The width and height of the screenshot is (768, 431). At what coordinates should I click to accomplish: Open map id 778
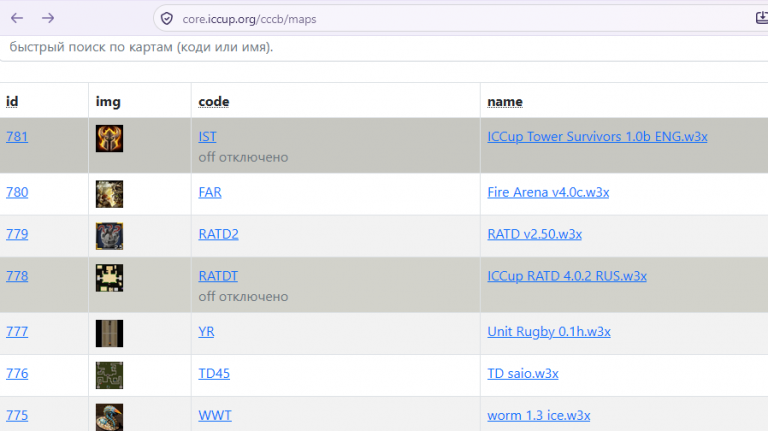click(x=17, y=276)
